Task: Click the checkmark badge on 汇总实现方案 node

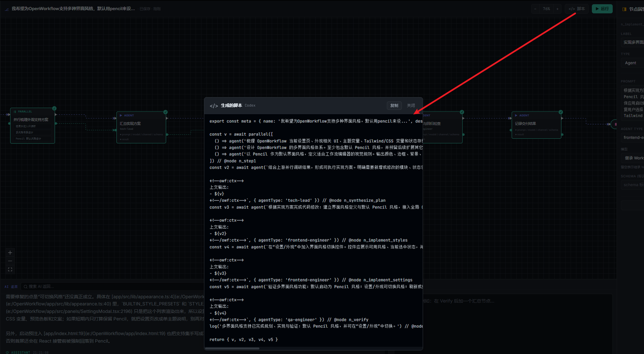Action: pos(165,112)
